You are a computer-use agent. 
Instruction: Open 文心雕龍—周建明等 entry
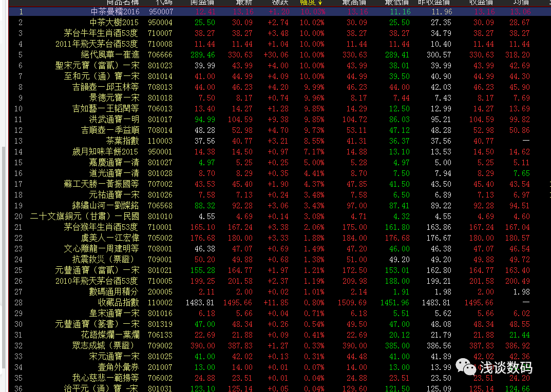[102, 249]
